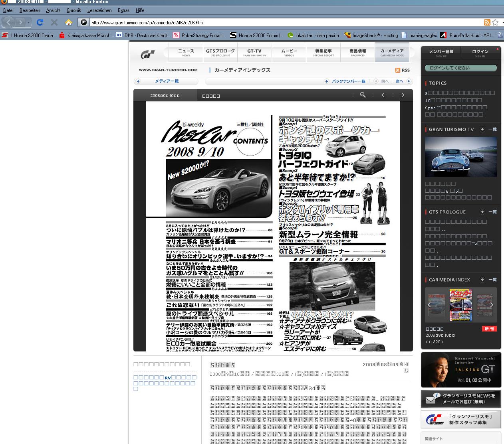Select the GT-TV navigation tab

[254, 53]
